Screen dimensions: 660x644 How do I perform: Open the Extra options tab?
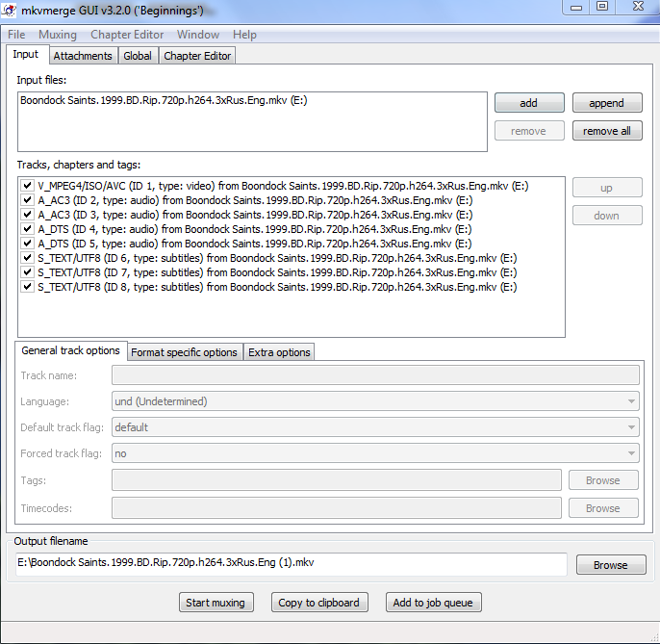[279, 352]
